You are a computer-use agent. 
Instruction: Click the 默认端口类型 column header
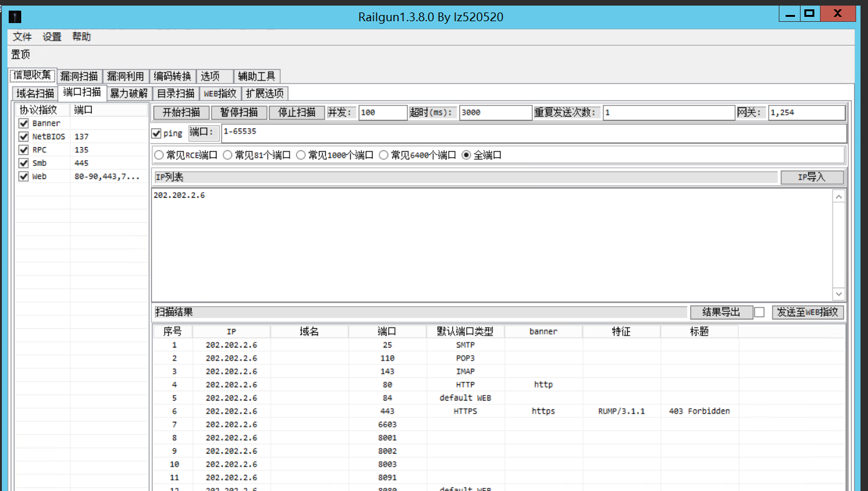466,331
